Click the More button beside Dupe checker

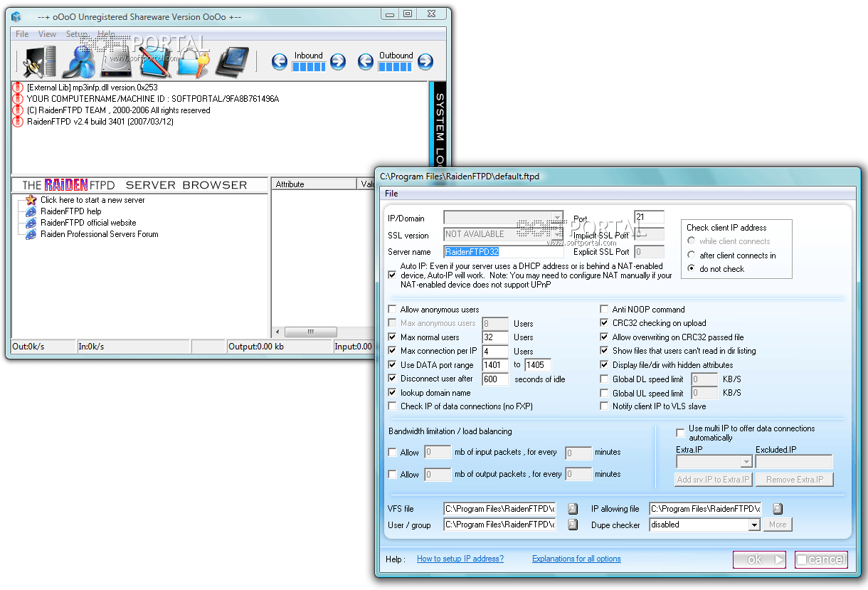[x=778, y=525]
